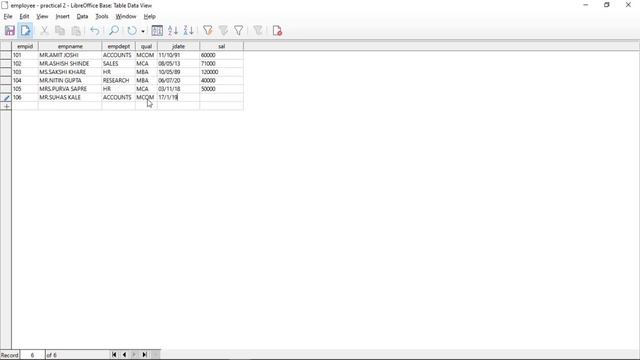Click the record number input field
The width and height of the screenshot is (640, 360).
(x=32, y=355)
